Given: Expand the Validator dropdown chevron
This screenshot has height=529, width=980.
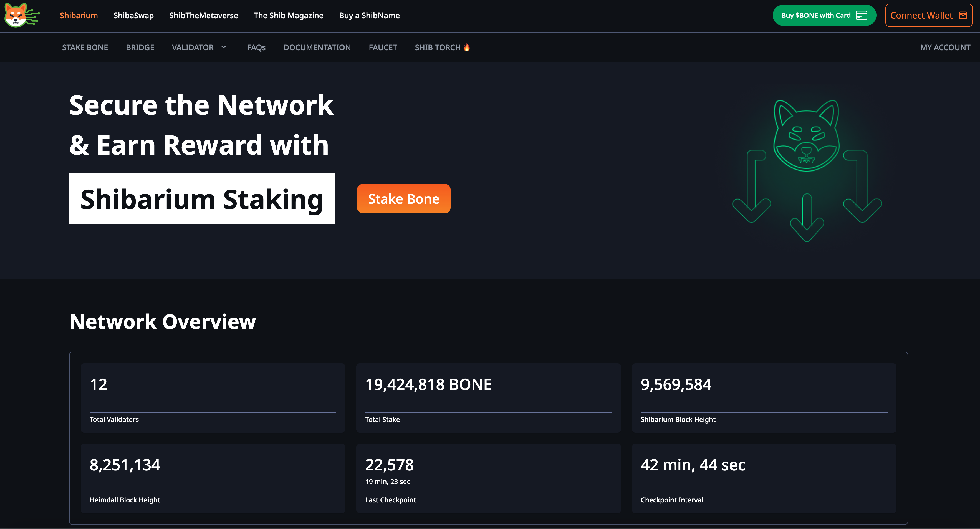Looking at the screenshot, I should (224, 47).
